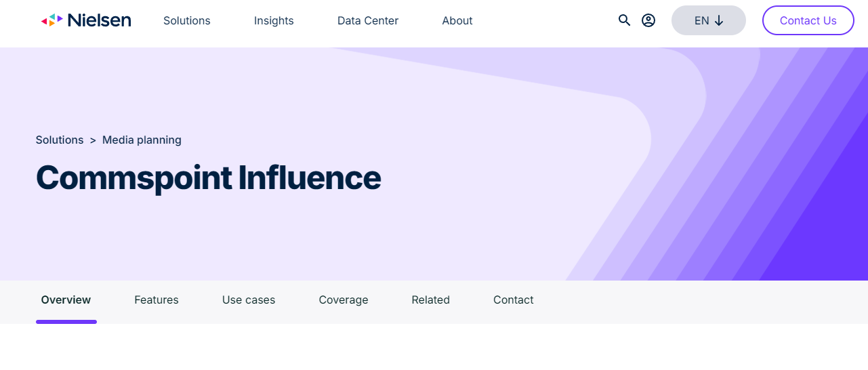Go to homepage via Nielsen logo
868x370 pixels.
pyautogui.click(x=86, y=20)
